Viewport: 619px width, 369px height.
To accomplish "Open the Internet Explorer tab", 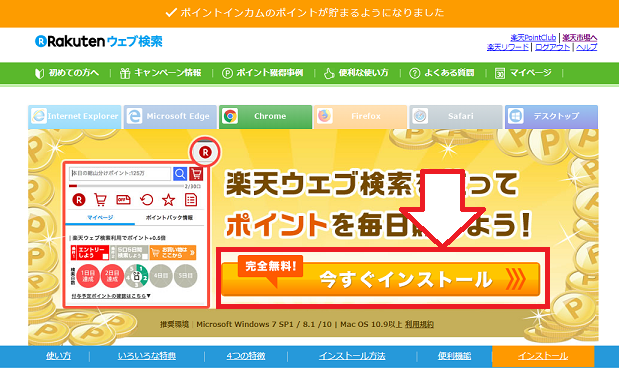I will pyautogui.click(x=75, y=116).
